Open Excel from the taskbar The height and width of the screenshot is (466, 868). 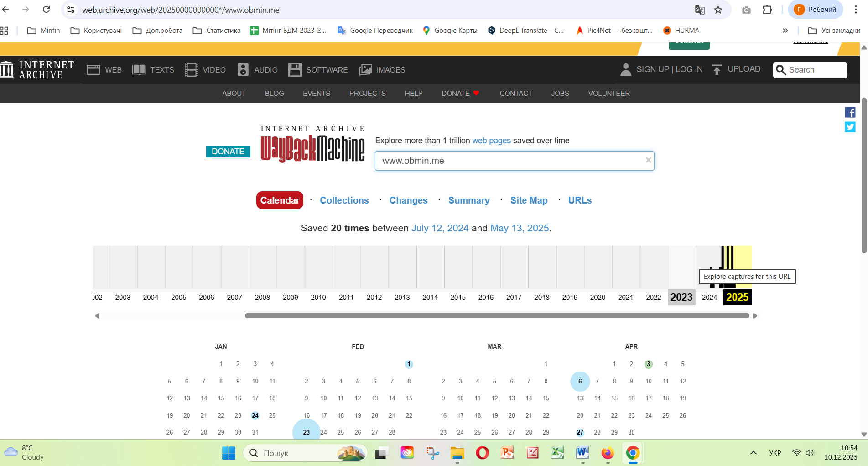[557, 453]
